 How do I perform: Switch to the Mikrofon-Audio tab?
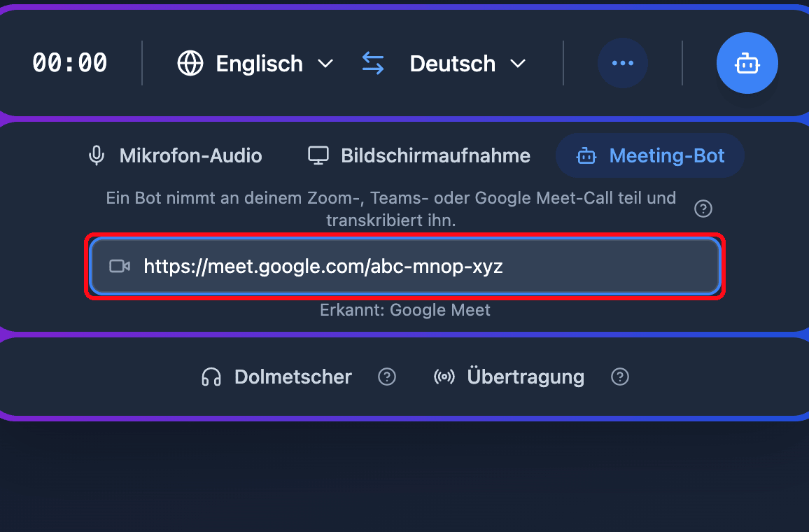coord(176,155)
